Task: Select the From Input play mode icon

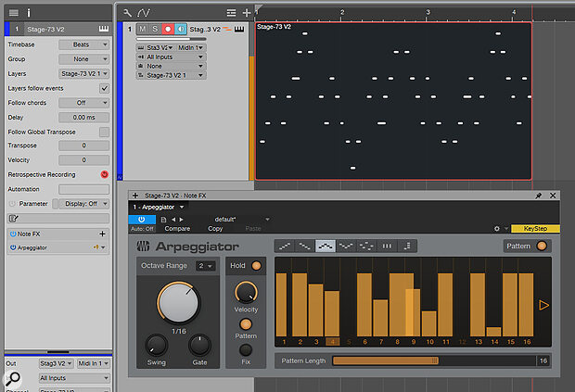Action: pyautogui.click(x=407, y=247)
